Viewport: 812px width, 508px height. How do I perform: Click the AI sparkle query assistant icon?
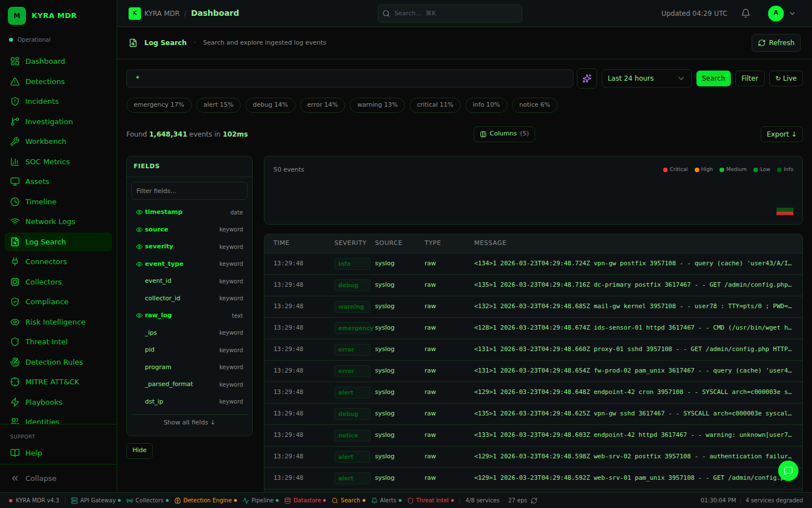tap(587, 78)
